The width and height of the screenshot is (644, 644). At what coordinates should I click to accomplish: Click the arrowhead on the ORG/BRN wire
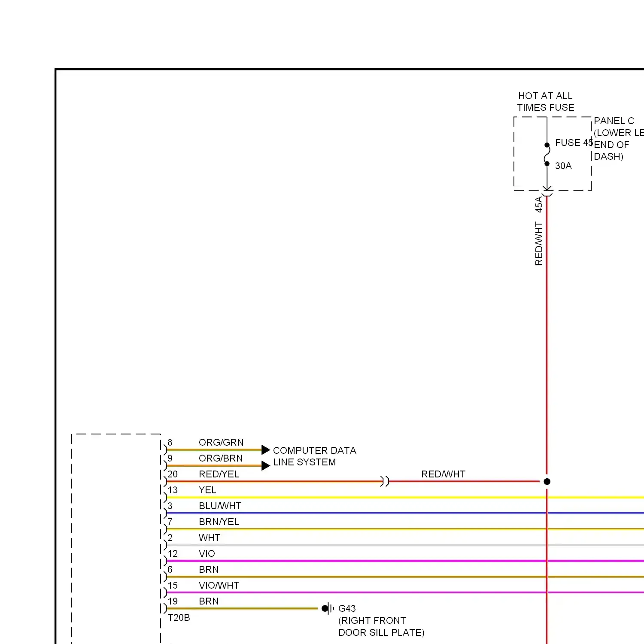pyautogui.click(x=266, y=465)
